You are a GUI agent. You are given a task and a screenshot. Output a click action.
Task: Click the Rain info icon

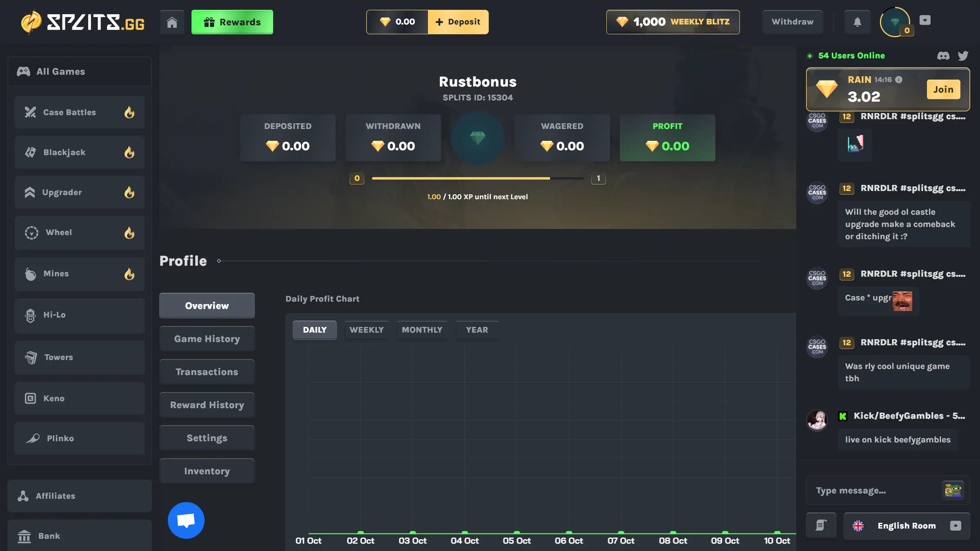pos(899,80)
